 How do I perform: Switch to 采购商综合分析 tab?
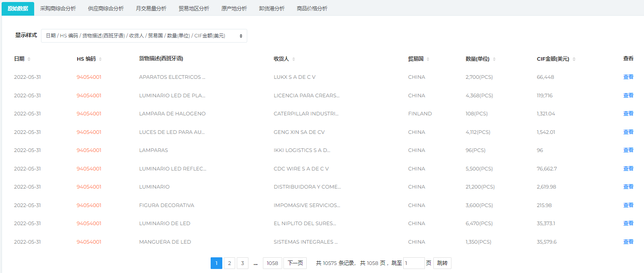click(58, 8)
